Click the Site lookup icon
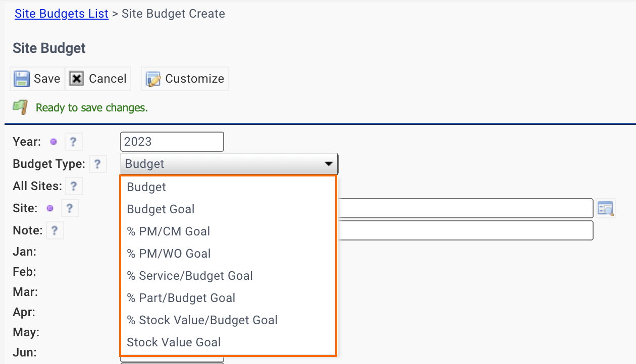 point(605,208)
